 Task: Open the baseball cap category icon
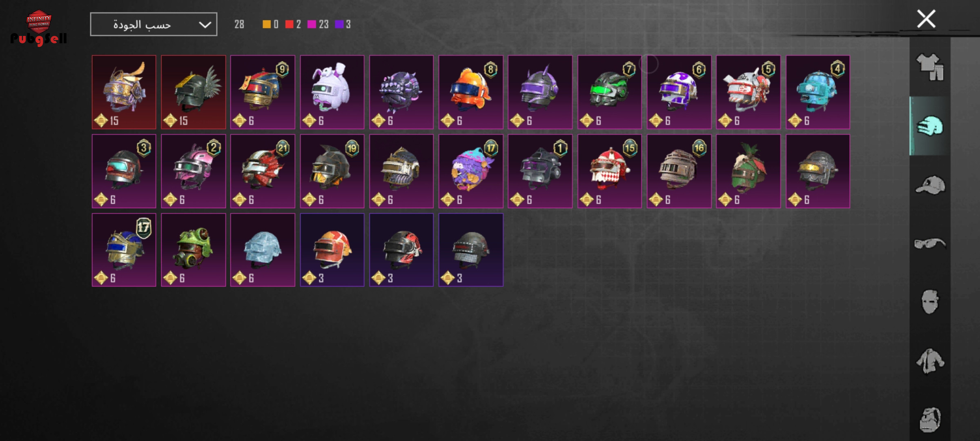(x=930, y=185)
